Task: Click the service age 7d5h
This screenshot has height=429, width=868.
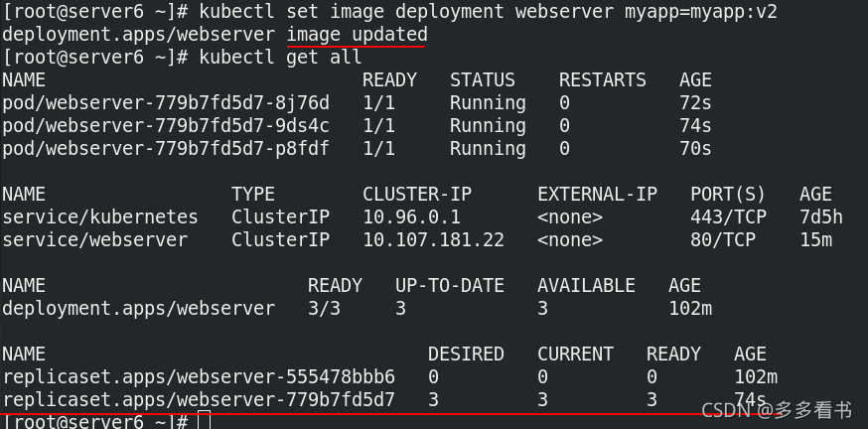Action: pos(821,217)
